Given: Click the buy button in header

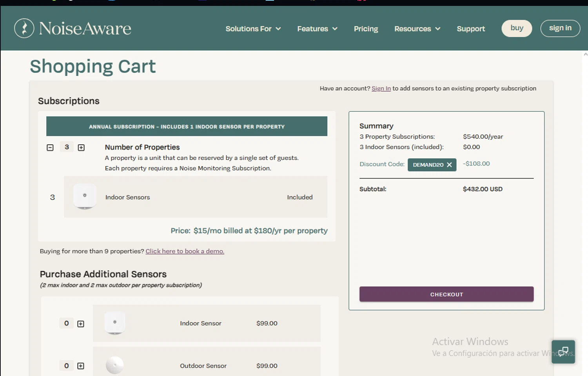Looking at the screenshot, I should 517,28.
